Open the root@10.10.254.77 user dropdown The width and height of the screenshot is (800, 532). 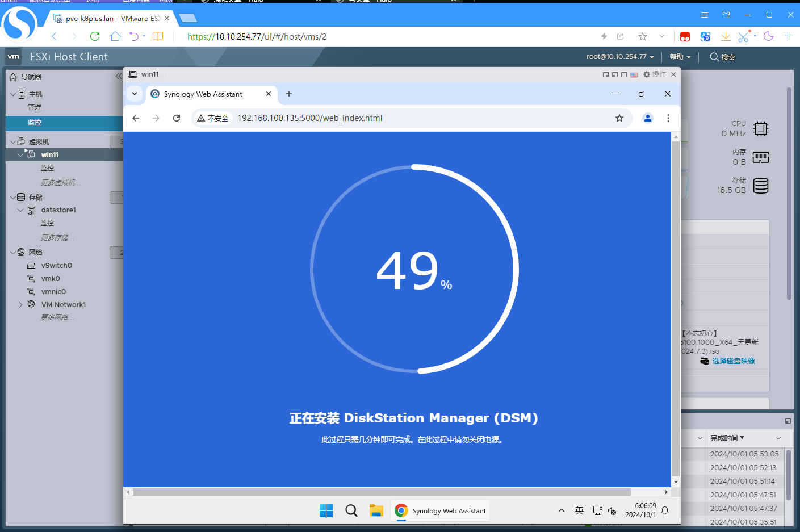[x=620, y=57]
